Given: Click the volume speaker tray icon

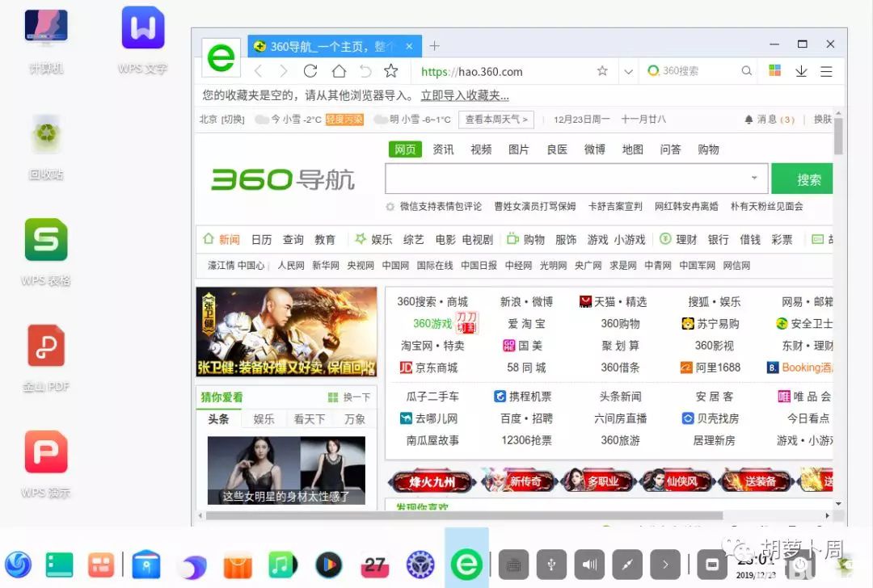Looking at the screenshot, I should [x=589, y=565].
